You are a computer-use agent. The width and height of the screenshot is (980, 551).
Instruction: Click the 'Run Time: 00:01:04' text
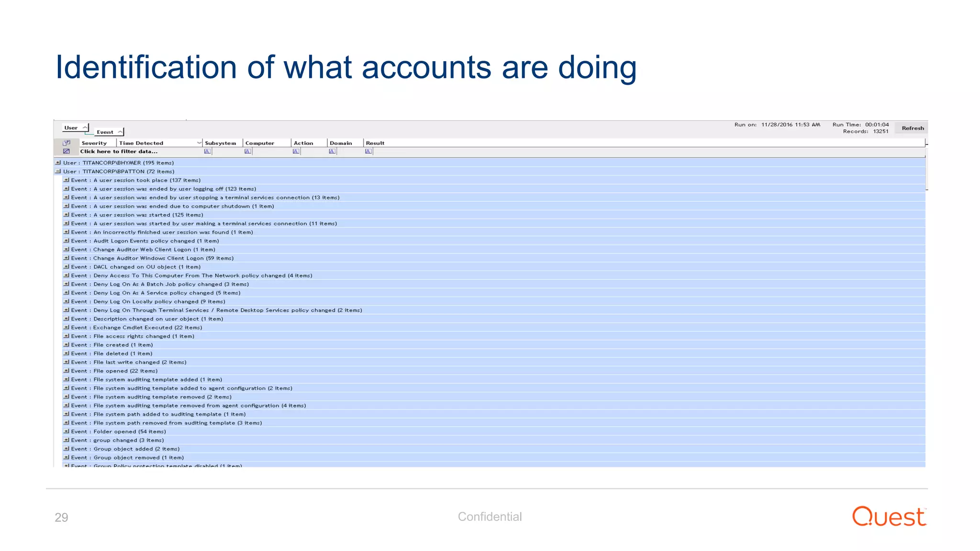860,125
